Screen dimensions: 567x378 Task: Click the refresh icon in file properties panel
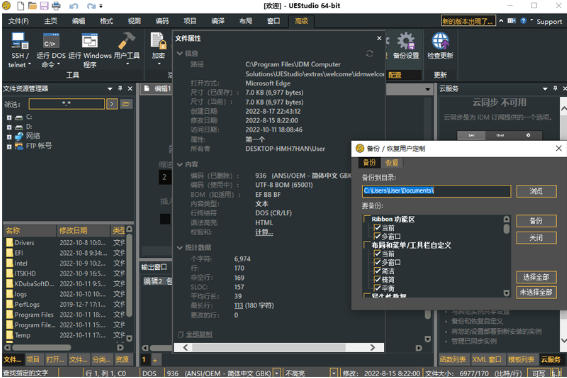(369, 54)
